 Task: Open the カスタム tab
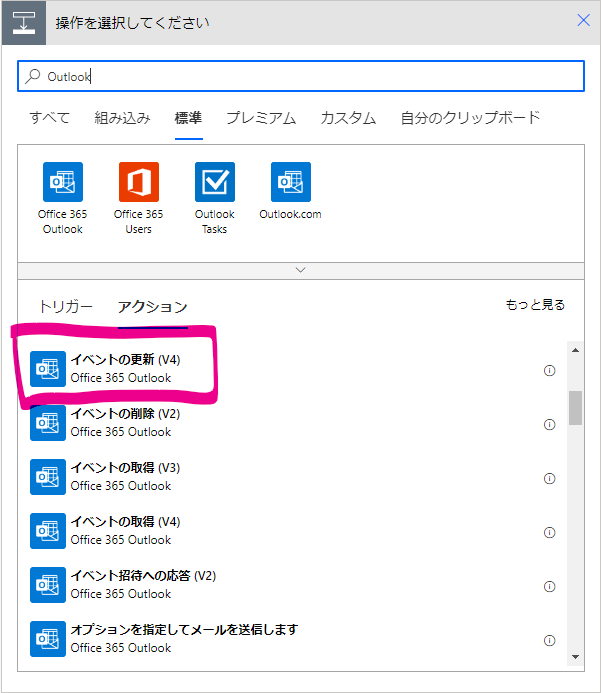[348, 118]
